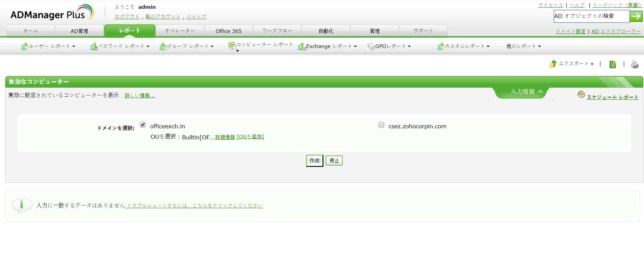Click the export arrow icon
Image resolution: width=644 pixels, height=270 pixels.
(x=553, y=64)
